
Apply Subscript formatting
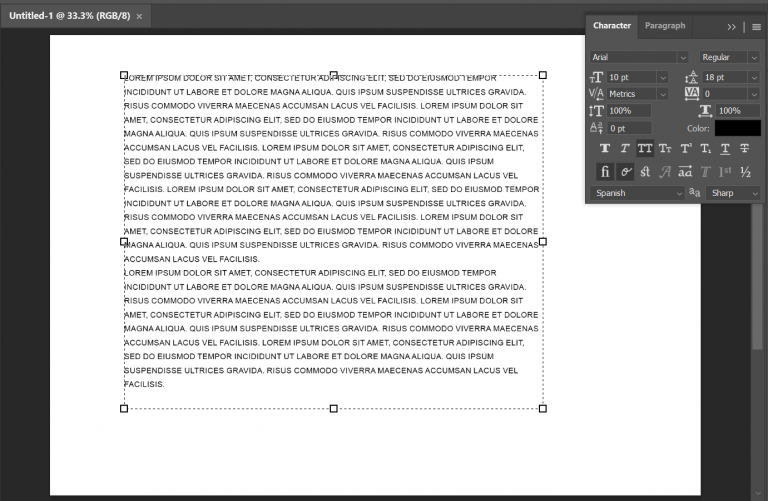705,148
